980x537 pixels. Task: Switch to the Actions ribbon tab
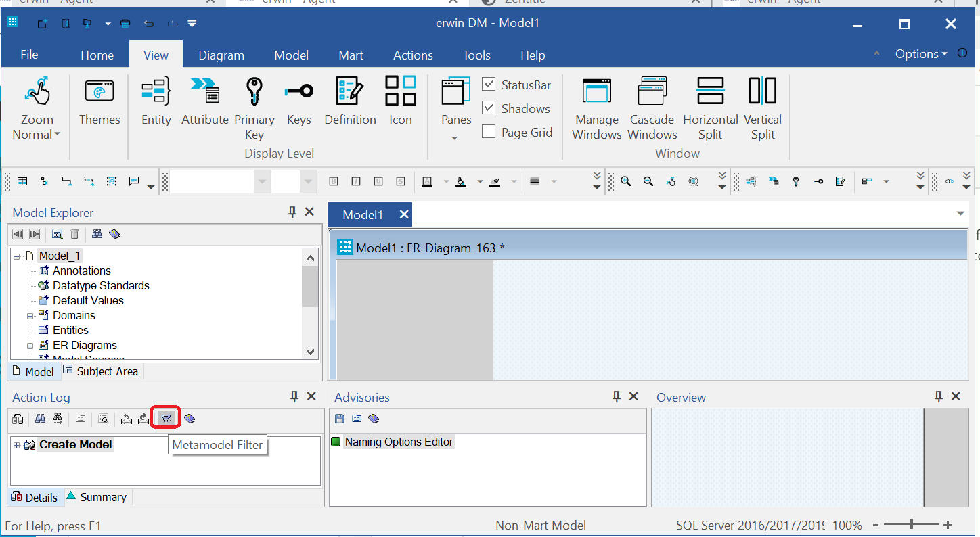pyautogui.click(x=413, y=55)
